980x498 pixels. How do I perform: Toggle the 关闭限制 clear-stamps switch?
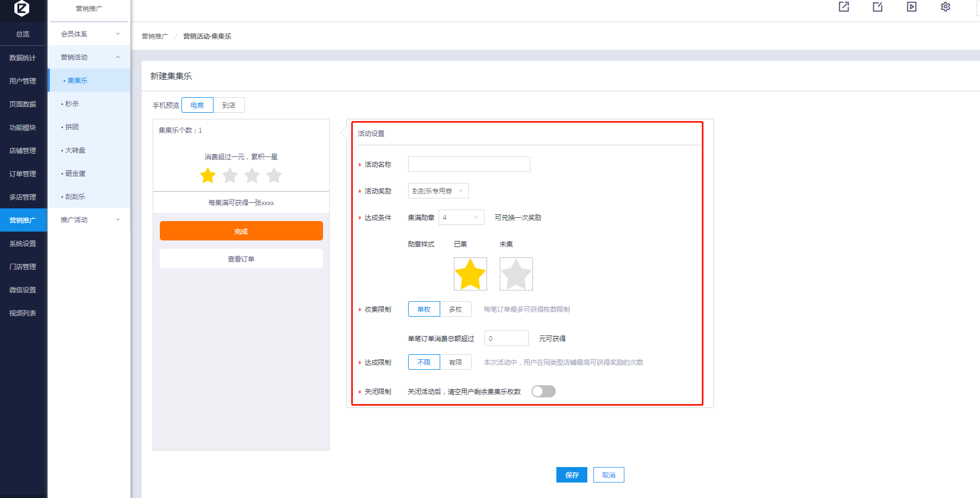543,391
